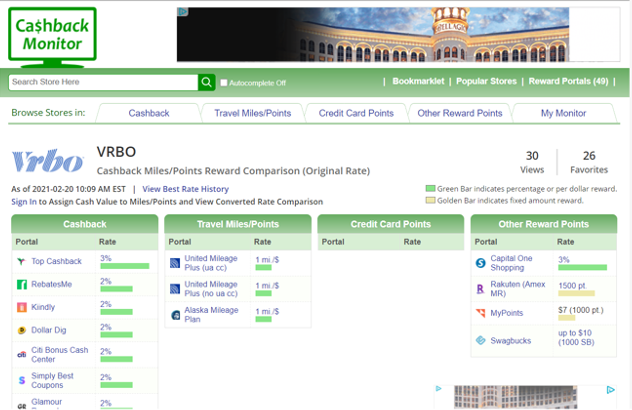The height and width of the screenshot is (410, 632).
Task: Click the green search magnifier button
Action: coord(206,82)
